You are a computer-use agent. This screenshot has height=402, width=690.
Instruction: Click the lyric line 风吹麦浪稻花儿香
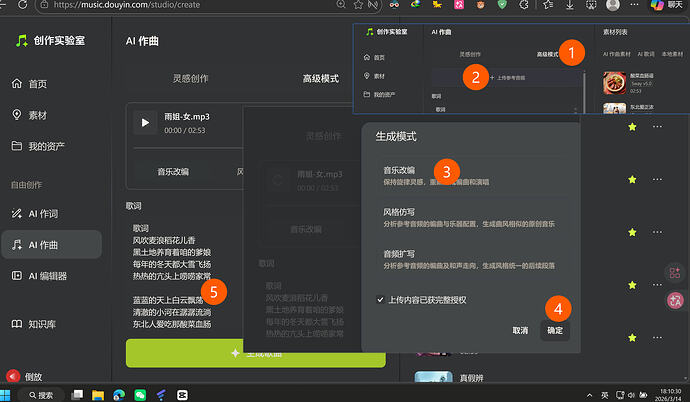pyautogui.click(x=164, y=240)
